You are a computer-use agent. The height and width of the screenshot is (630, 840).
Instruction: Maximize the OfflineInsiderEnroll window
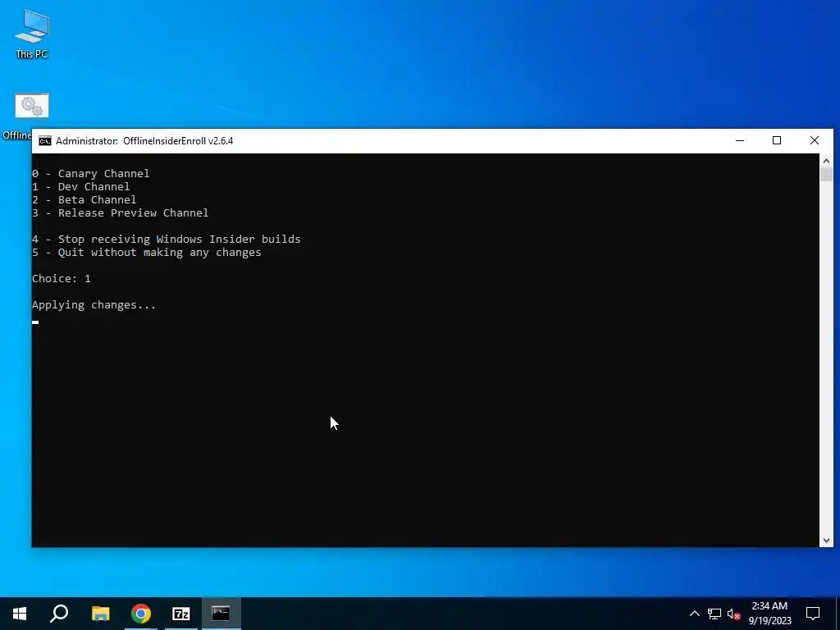777,141
